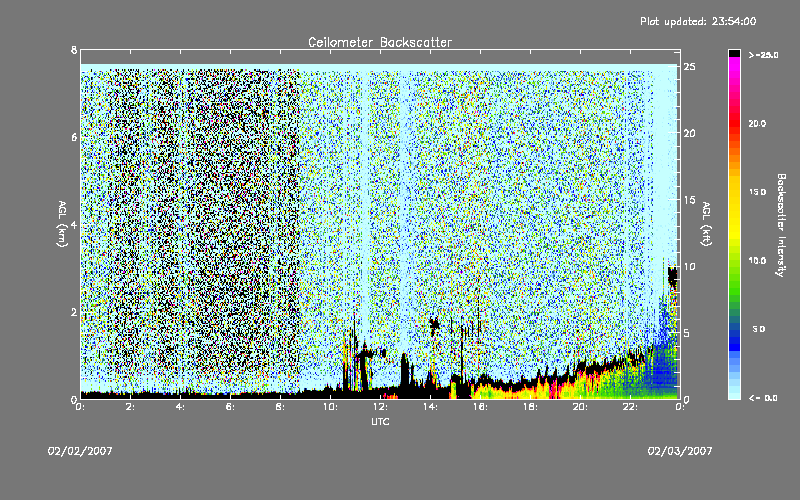The width and height of the screenshot is (800, 500).
Task: Select the Backscatter Intensity colorbar label
Action: coord(781,225)
